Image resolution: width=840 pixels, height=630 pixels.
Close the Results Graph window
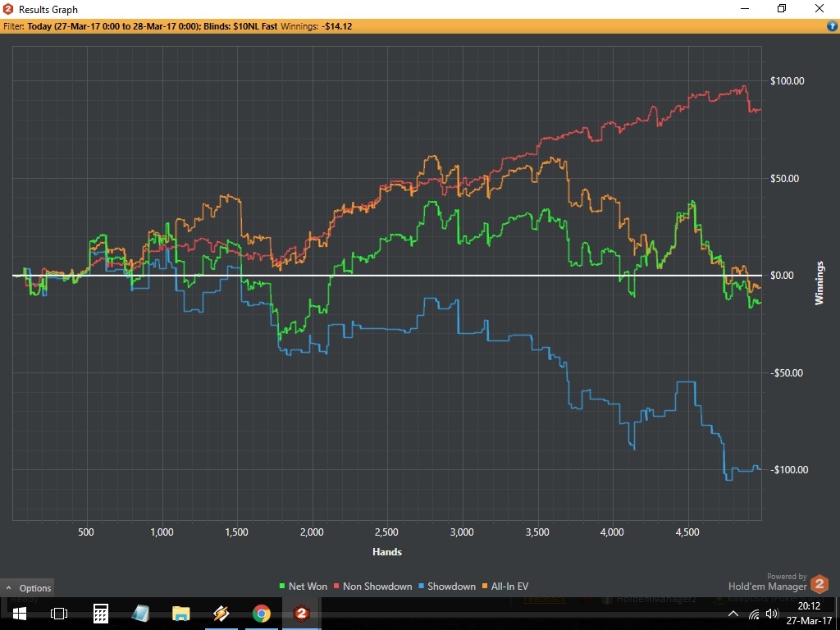(819, 8)
